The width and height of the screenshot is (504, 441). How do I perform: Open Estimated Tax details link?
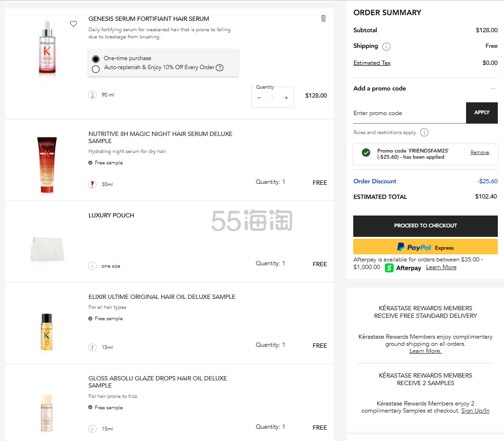[x=372, y=63]
